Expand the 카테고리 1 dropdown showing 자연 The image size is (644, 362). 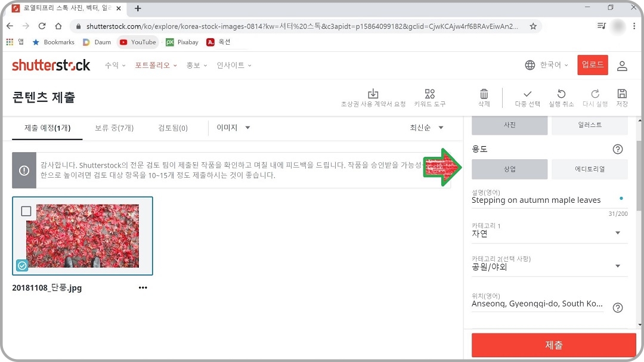pos(617,233)
